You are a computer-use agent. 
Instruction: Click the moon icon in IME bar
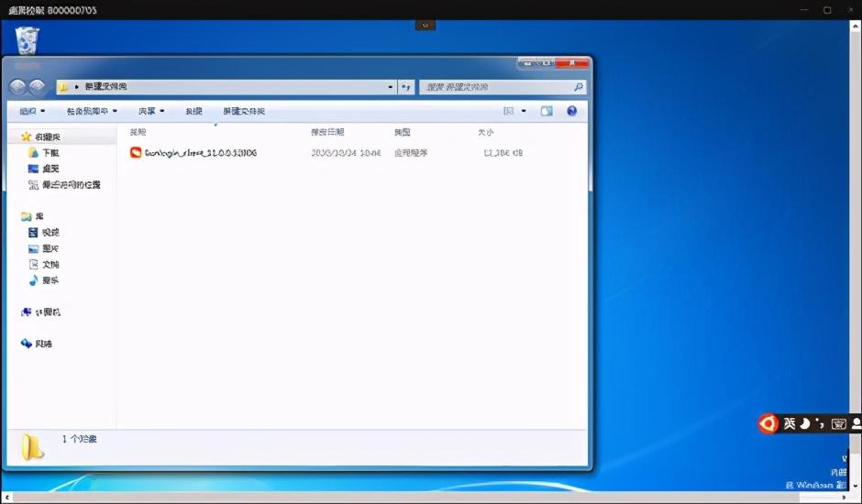[805, 423]
